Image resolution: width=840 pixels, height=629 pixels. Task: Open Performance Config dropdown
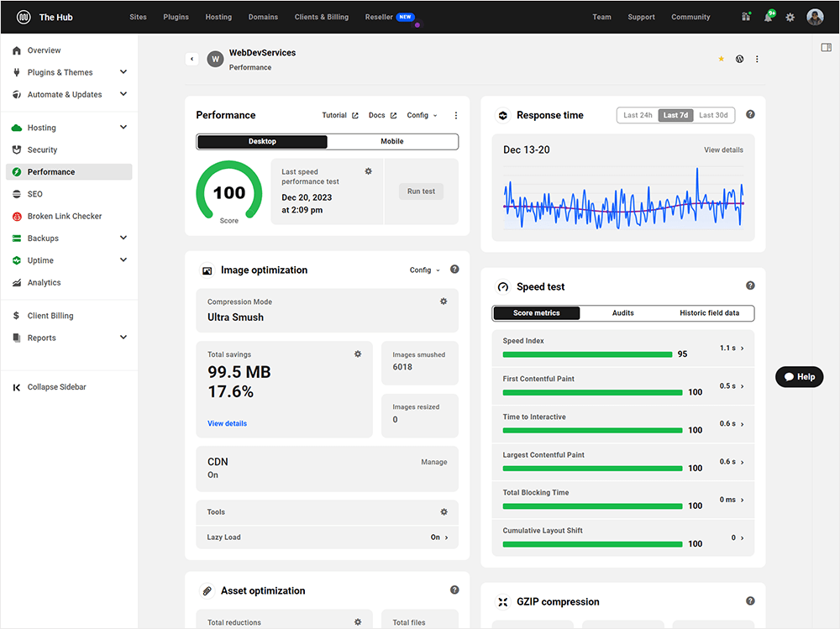(x=423, y=115)
